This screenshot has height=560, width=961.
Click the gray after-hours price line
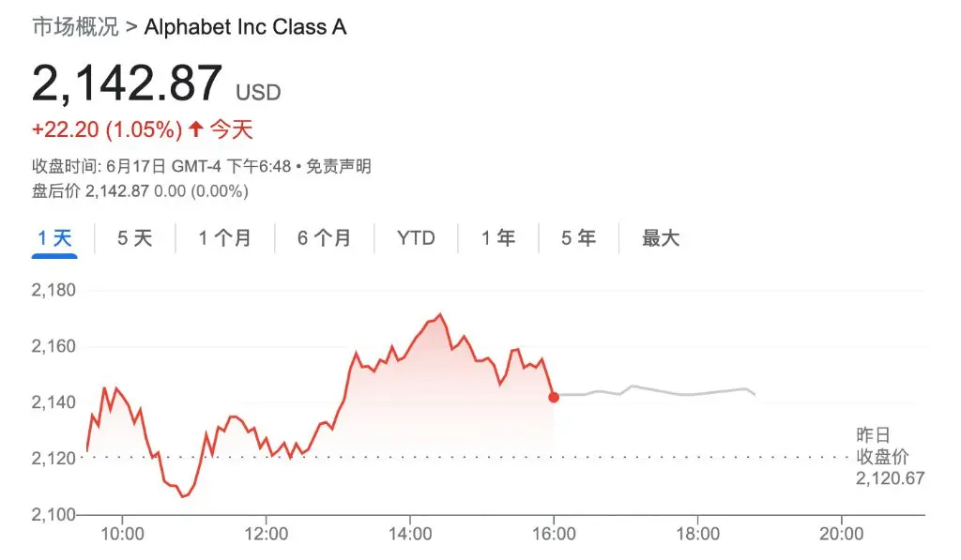coord(657,391)
